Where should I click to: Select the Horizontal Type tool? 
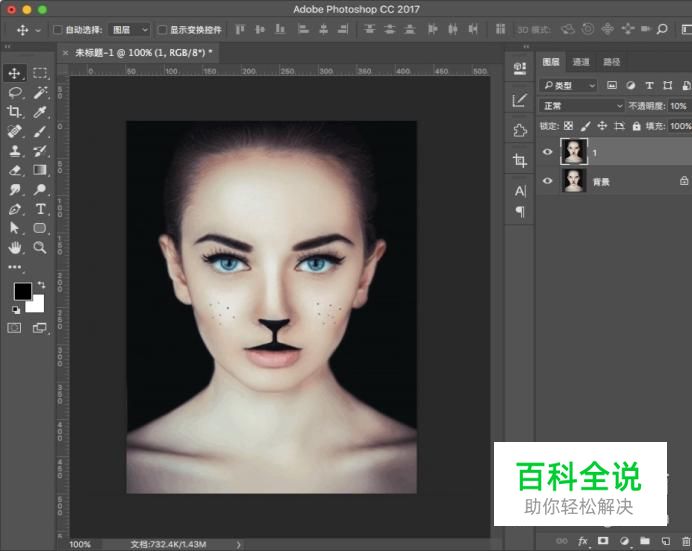(40, 208)
